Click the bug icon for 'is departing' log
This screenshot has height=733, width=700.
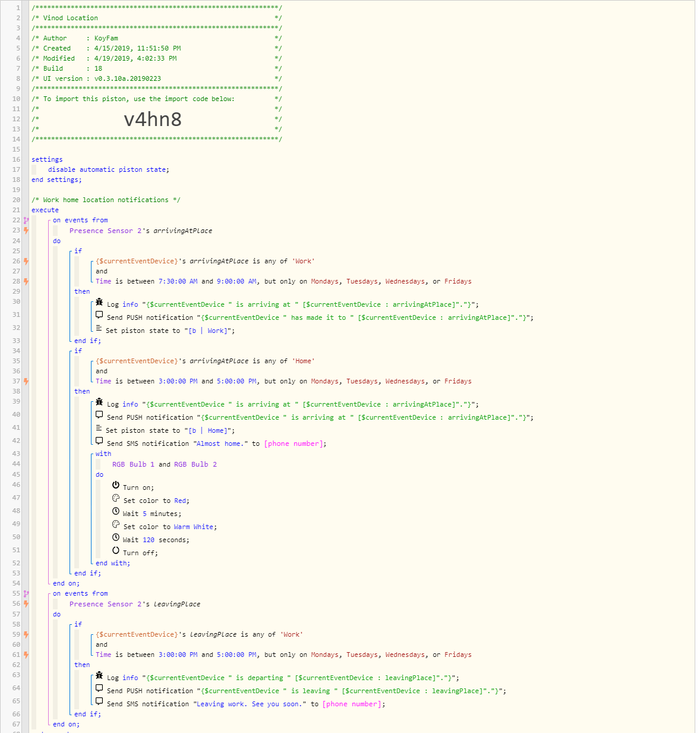click(99, 675)
